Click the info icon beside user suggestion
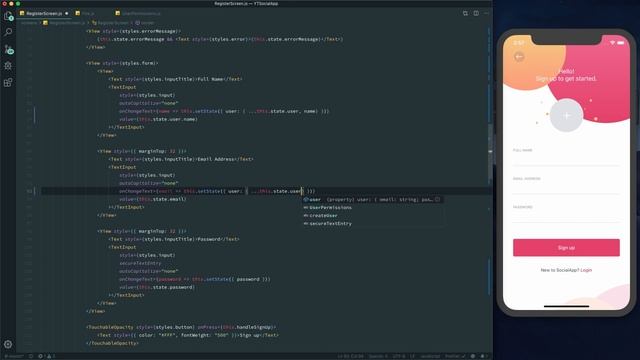 438,200
